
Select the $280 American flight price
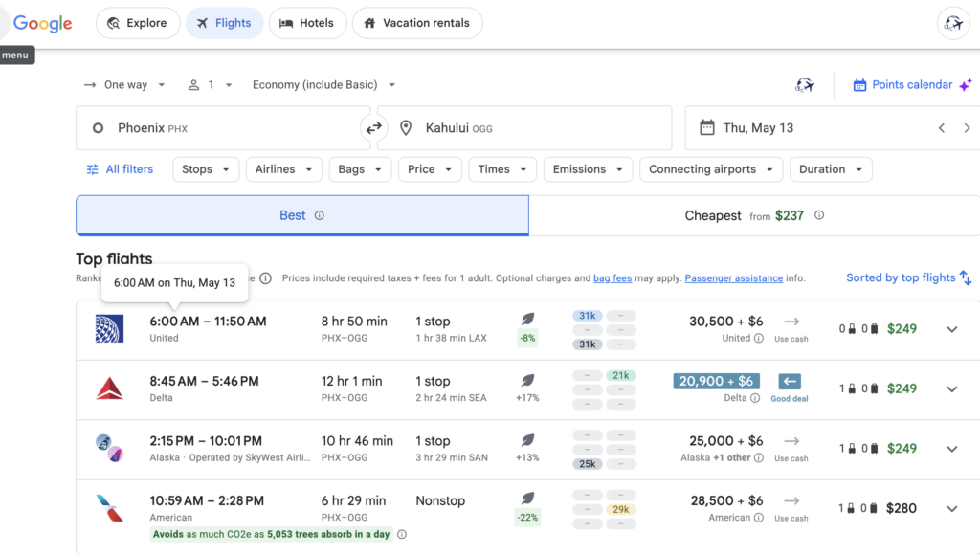tap(902, 508)
